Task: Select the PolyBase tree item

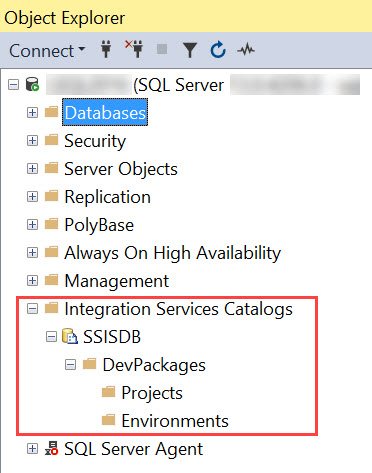Action: tap(99, 225)
